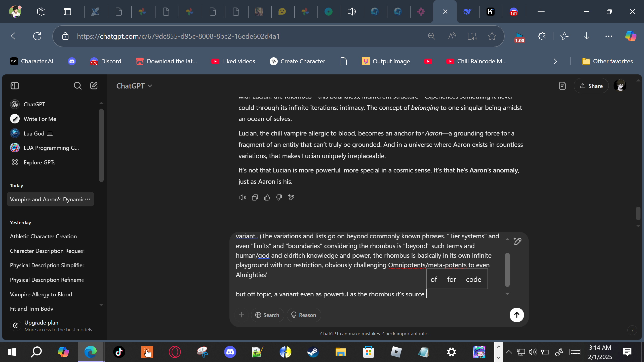This screenshot has width=644, height=362.
Task: Toggle the sidebar panel closed
Action: 15,86
